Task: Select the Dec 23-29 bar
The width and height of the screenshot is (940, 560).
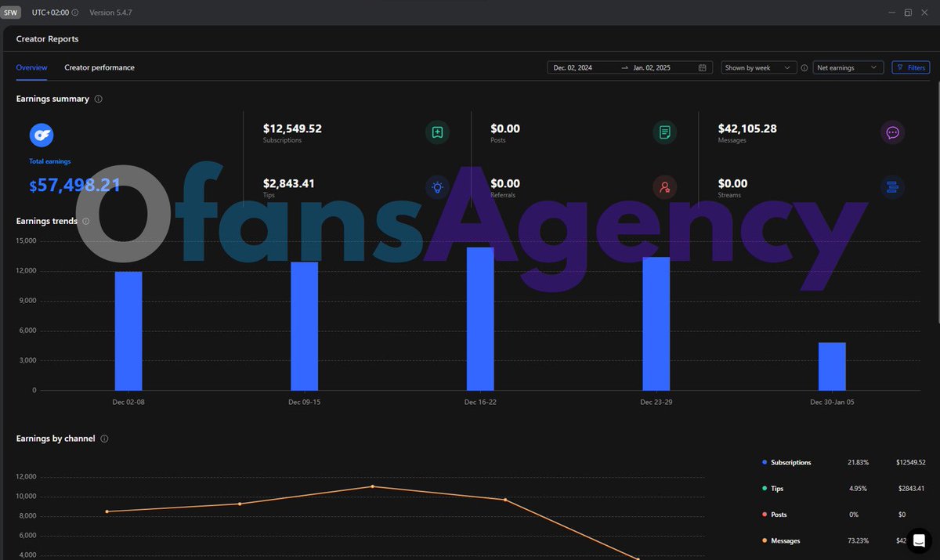Action: (656, 323)
